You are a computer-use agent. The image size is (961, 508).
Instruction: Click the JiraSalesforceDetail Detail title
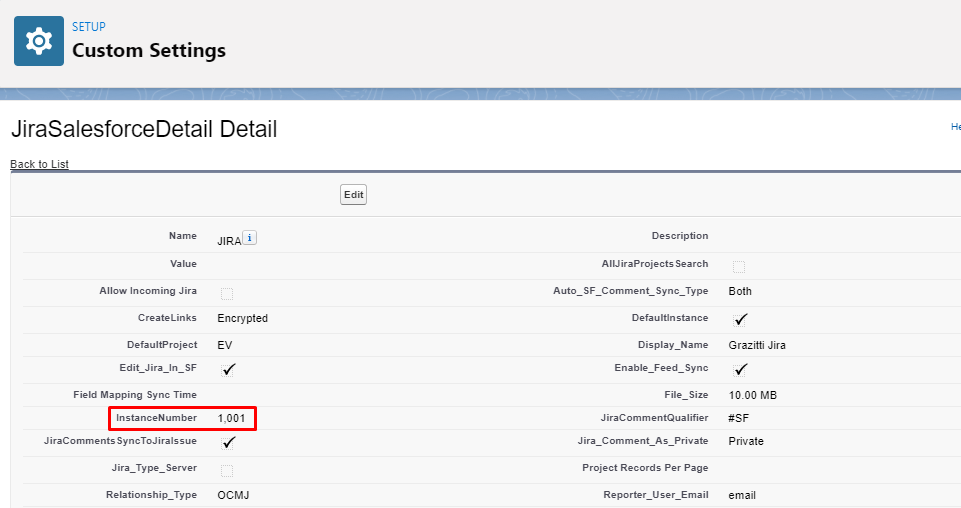(x=144, y=129)
